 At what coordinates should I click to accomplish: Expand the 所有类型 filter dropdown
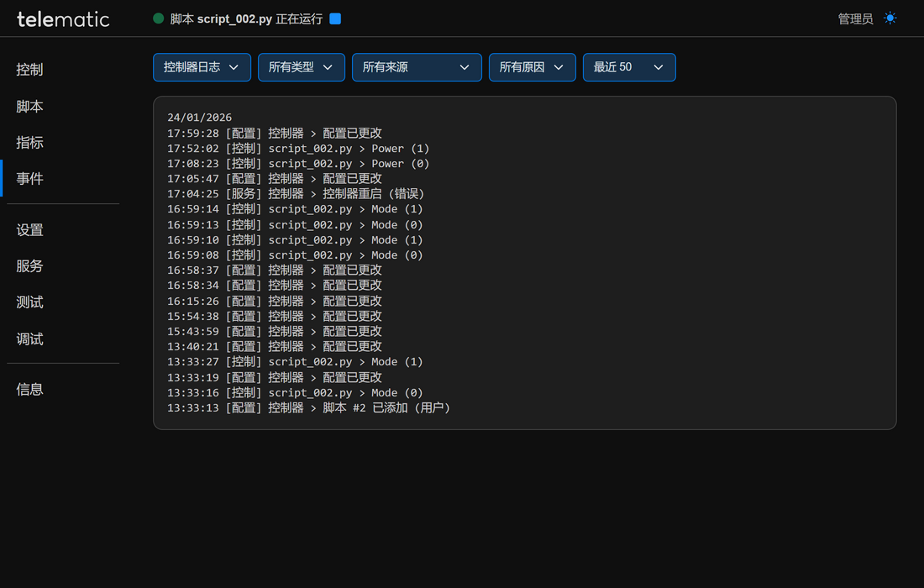[301, 67]
